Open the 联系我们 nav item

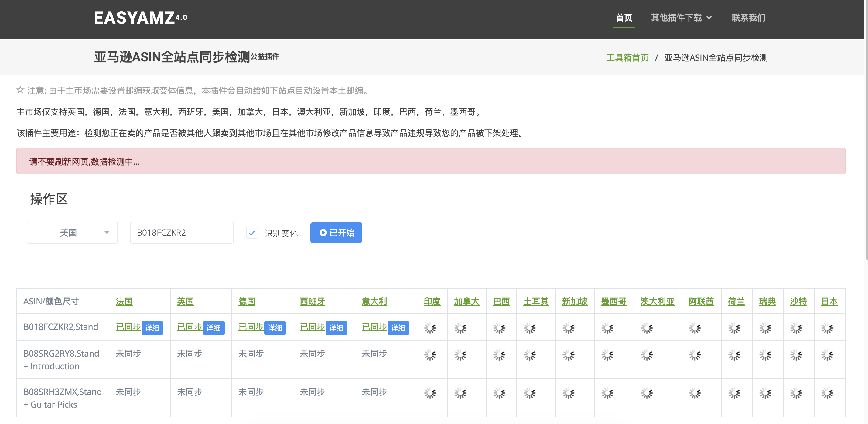pyautogui.click(x=748, y=18)
